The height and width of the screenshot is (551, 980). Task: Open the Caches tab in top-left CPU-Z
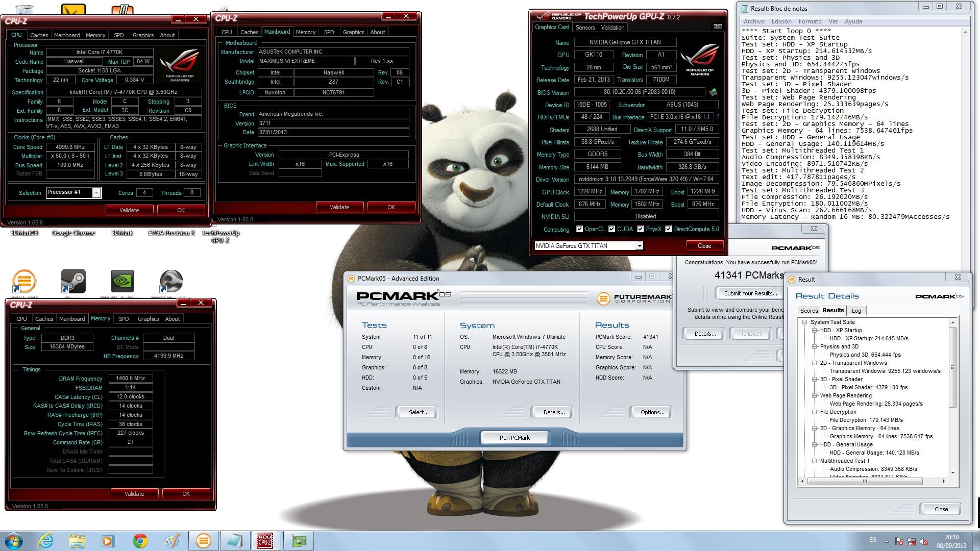click(x=39, y=35)
